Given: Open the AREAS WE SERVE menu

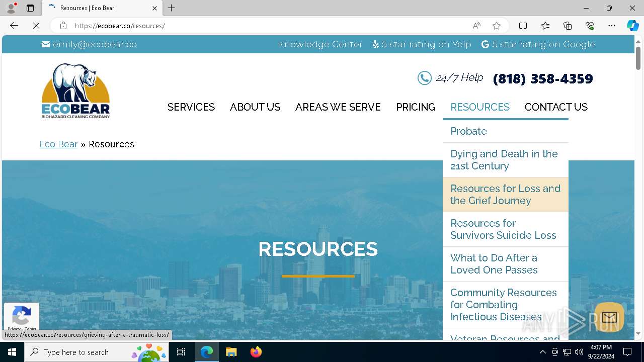Looking at the screenshot, I should (x=338, y=107).
